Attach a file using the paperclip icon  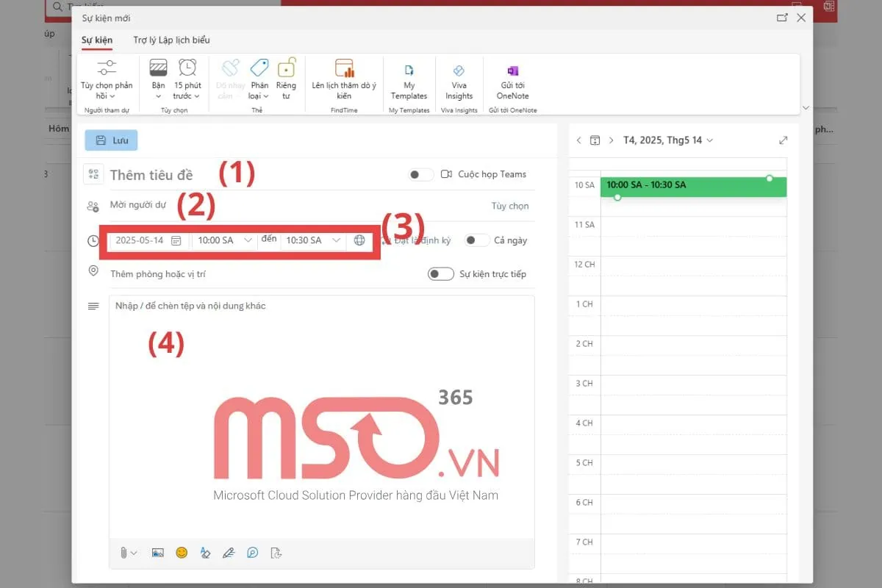124,552
